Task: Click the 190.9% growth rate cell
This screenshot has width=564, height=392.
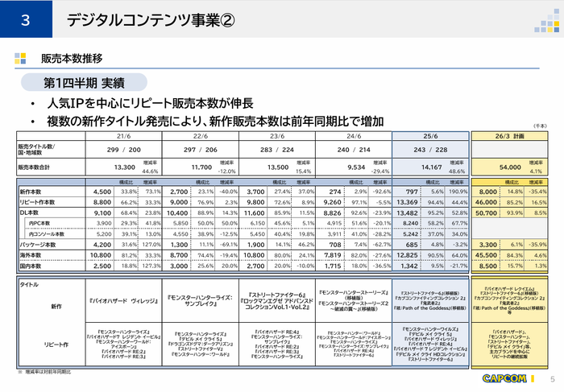Action: click(458, 192)
